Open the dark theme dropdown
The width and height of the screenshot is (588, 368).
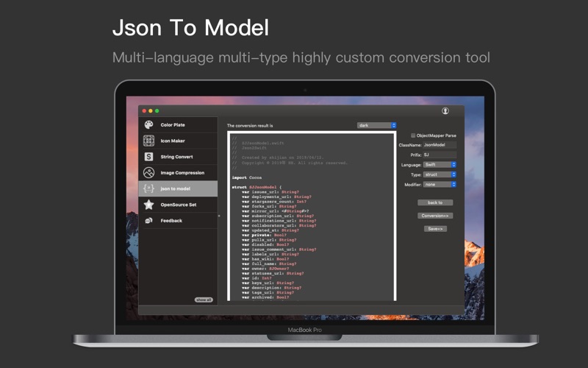376,125
